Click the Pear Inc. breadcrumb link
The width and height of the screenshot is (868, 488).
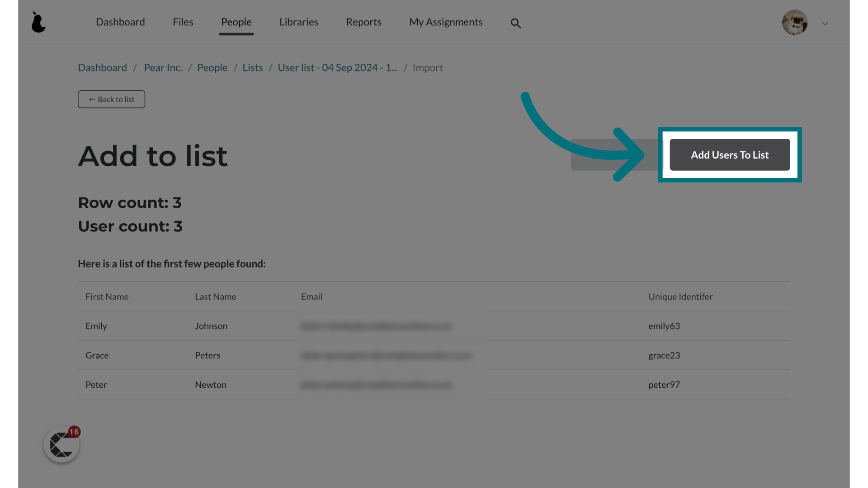163,67
